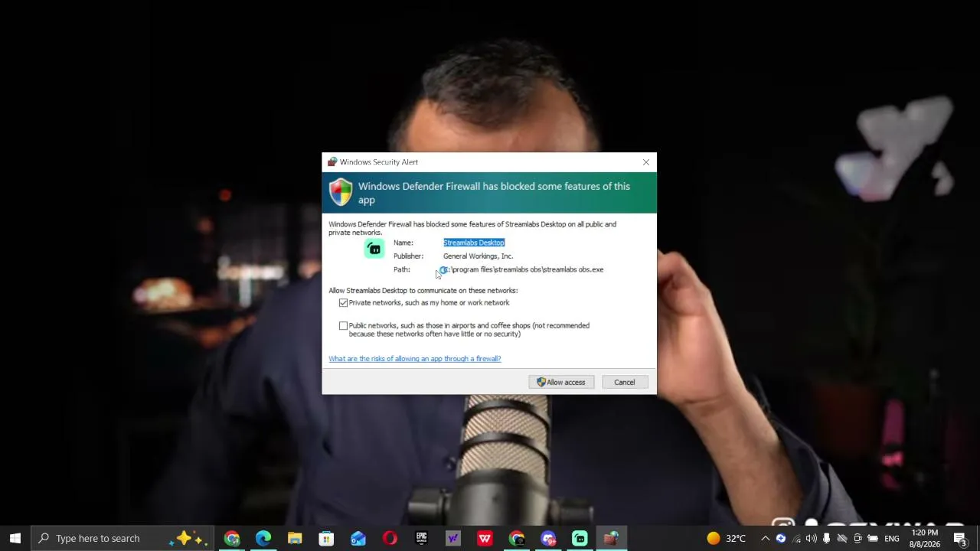The height and width of the screenshot is (551, 980).
Task: Open the weather widget showing 32°C
Action: pos(726,538)
